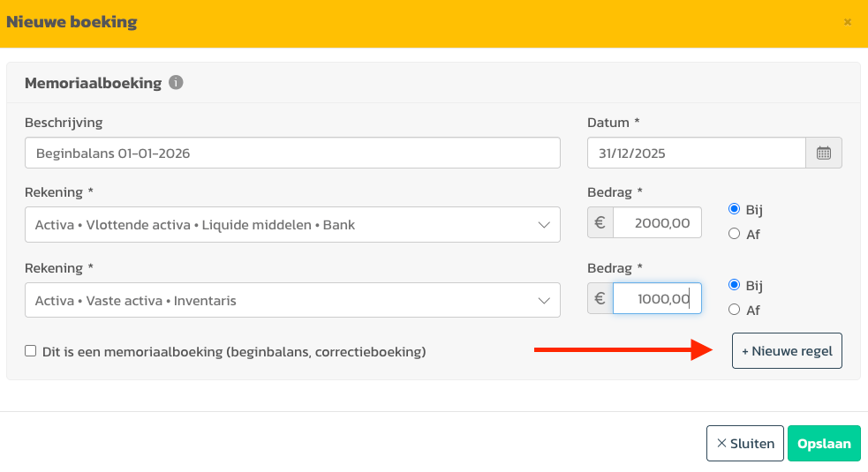Select Af for the Bank account row
Screen dimensions: 868x472
click(x=734, y=234)
